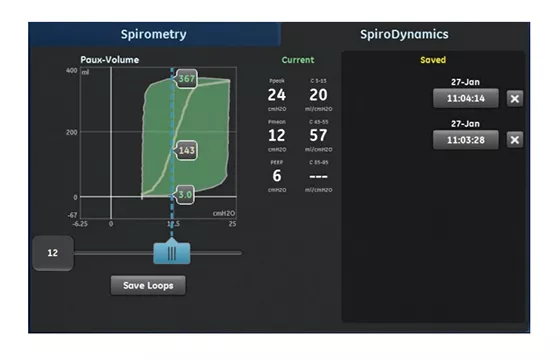Click the cmH2O axis unit label on graph

coord(224,213)
